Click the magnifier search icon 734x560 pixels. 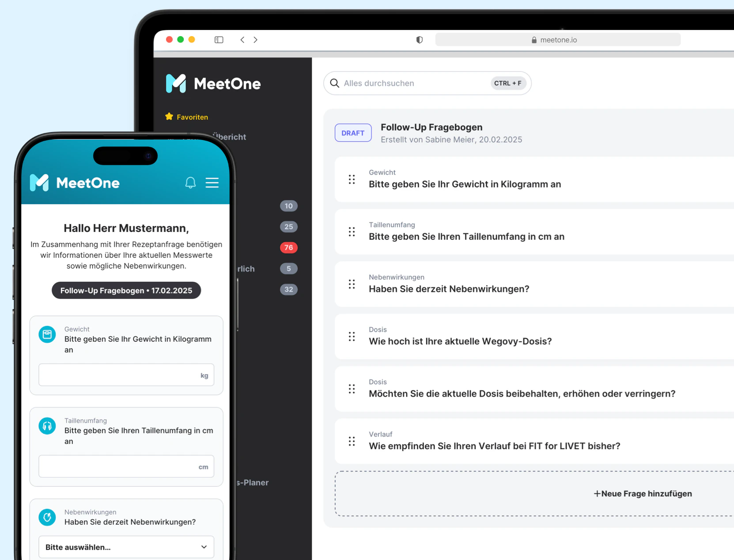tap(335, 83)
